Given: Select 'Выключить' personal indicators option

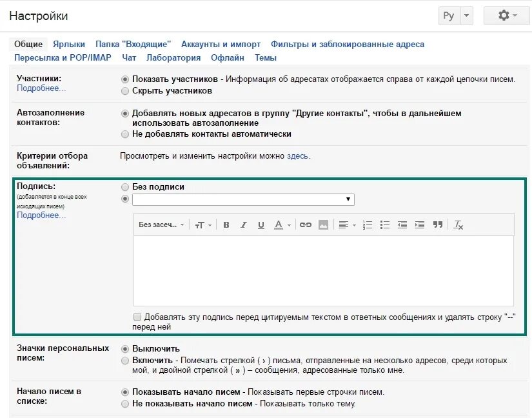Looking at the screenshot, I should [125, 349].
